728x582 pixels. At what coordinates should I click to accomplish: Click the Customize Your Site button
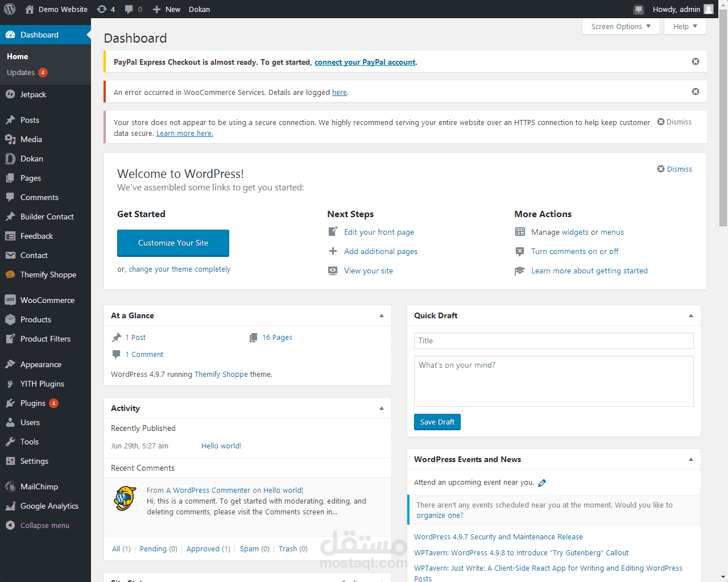[x=173, y=243]
